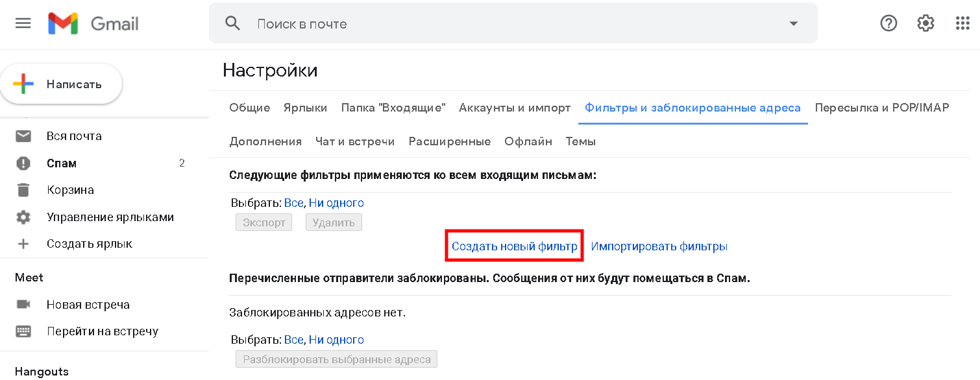Switch to the Общие tab
The width and height of the screenshot is (980, 380).
[249, 108]
